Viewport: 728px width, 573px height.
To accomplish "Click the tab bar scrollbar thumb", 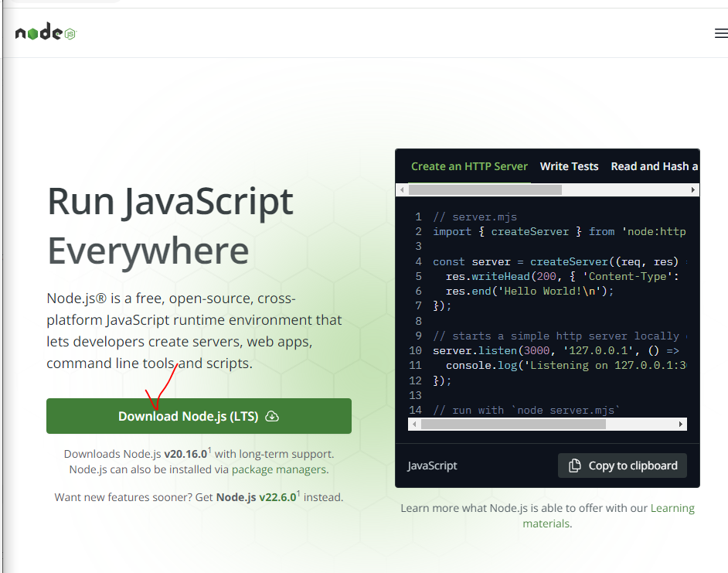I will click(485, 189).
